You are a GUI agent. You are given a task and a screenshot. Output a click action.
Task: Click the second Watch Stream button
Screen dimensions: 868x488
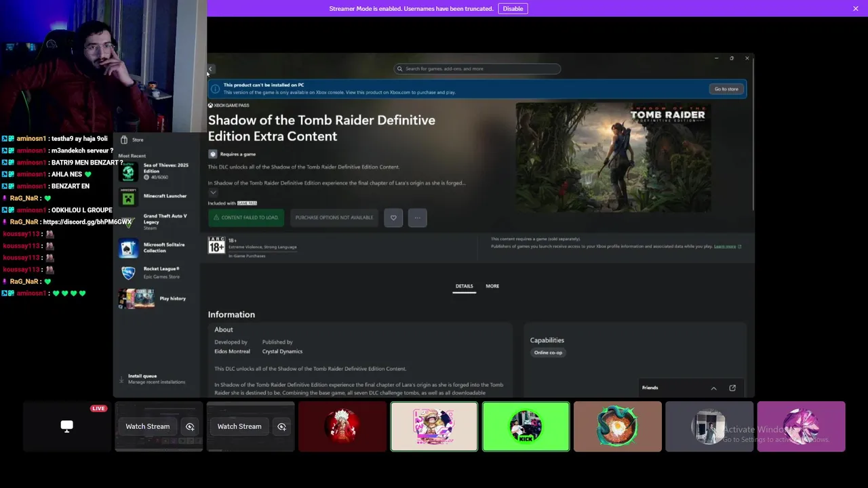click(x=239, y=426)
